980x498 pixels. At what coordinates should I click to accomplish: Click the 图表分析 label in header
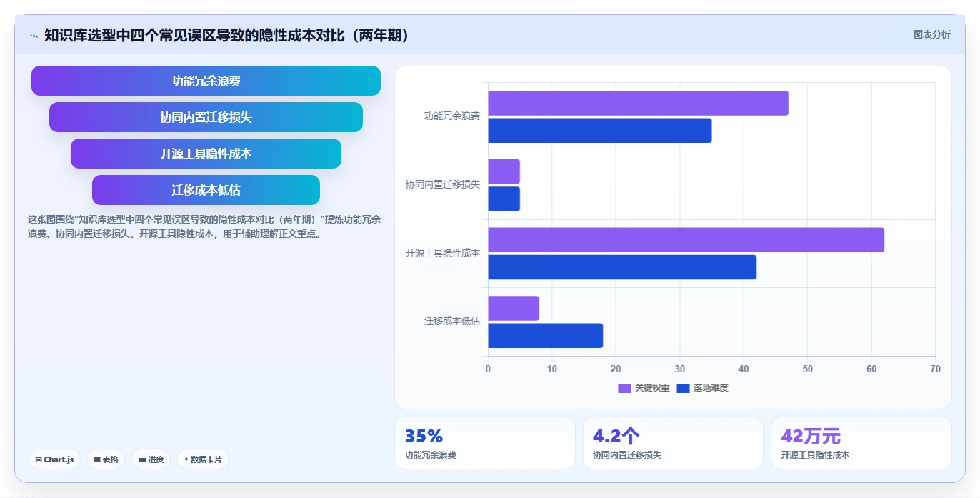pyautogui.click(x=931, y=34)
